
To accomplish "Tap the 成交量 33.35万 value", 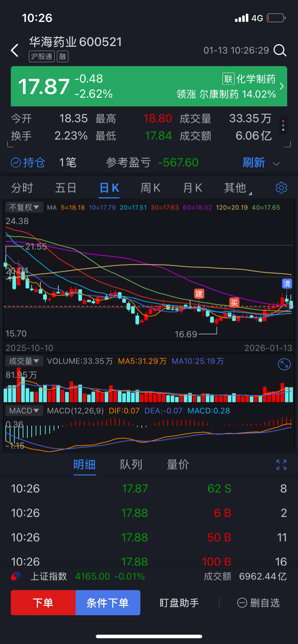I will click(x=250, y=118).
